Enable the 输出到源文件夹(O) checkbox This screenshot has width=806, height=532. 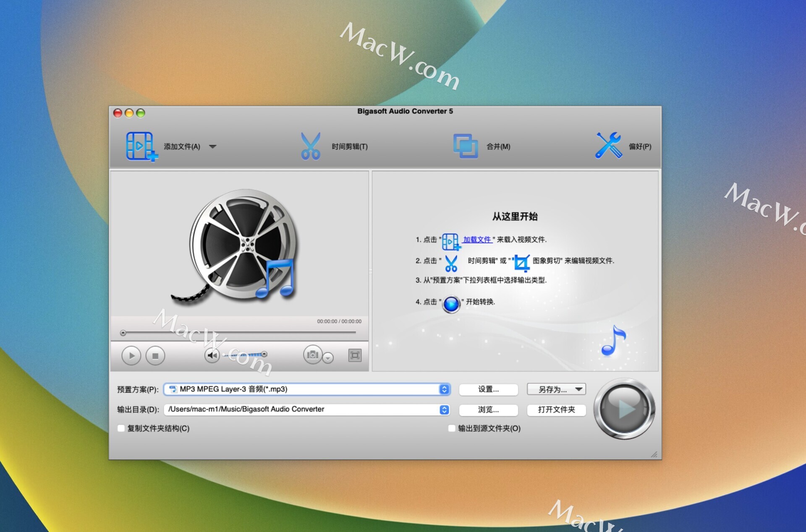(x=452, y=428)
